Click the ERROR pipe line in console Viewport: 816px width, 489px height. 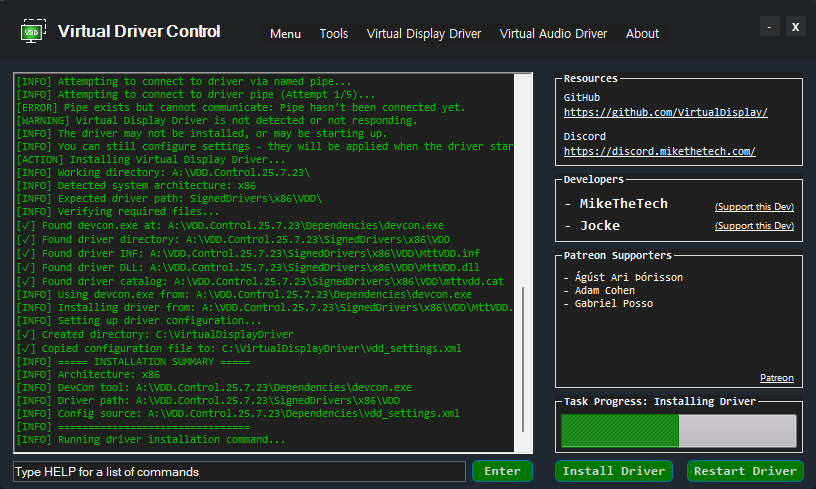(x=240, y=107)
